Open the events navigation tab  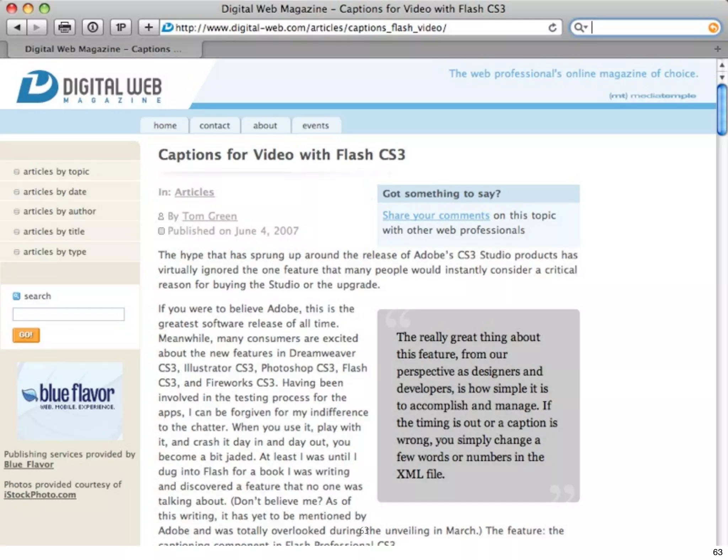tap(315, 126)
